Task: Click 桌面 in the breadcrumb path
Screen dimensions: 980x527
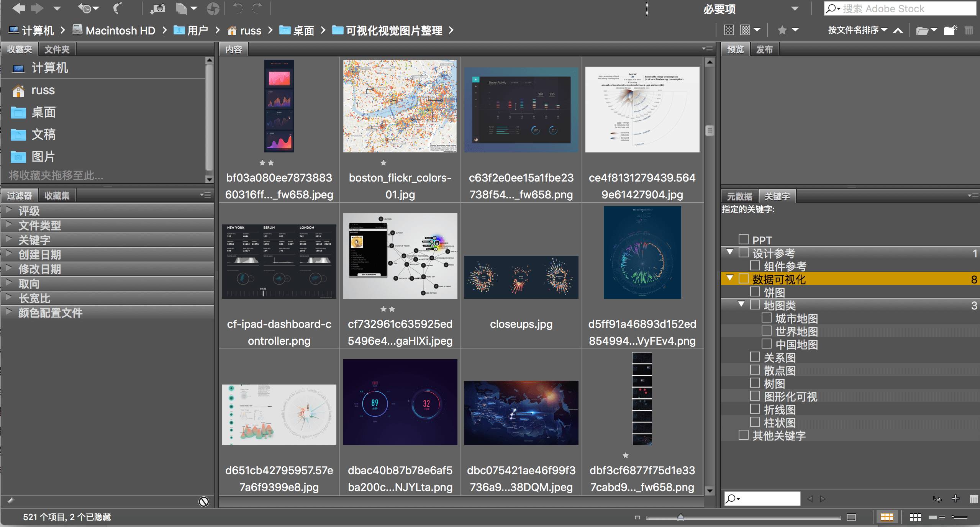Action: pyautogui.click(x=303, y=30)
